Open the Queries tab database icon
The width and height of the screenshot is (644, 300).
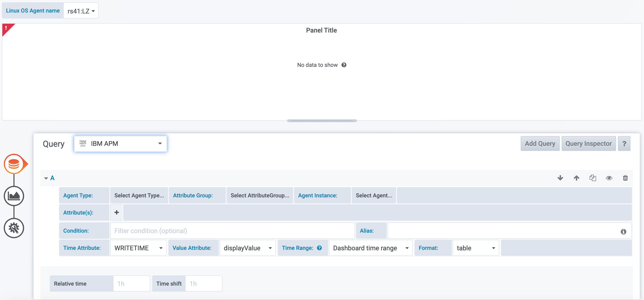tap(14, 164)
